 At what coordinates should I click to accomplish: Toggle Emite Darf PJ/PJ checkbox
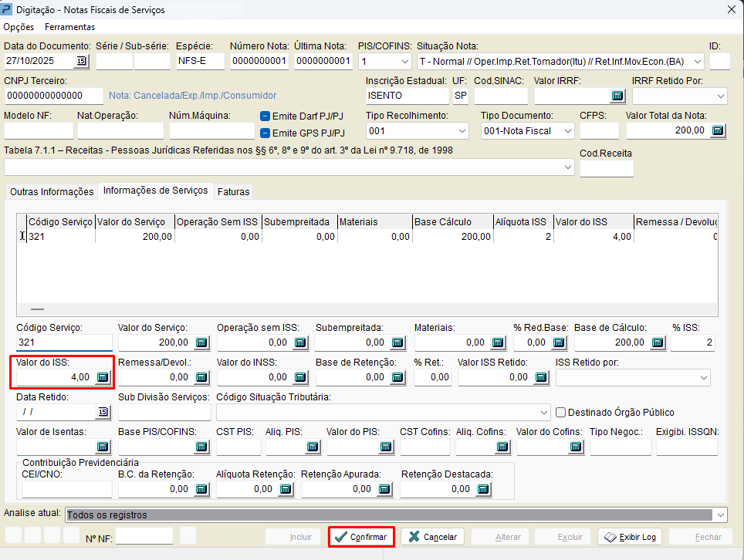(265, 116)
